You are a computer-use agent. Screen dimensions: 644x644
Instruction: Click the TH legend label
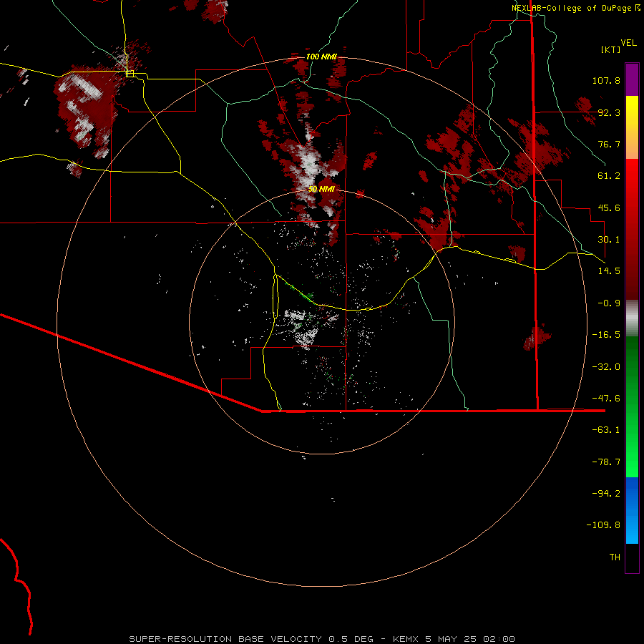click(615, 557)
